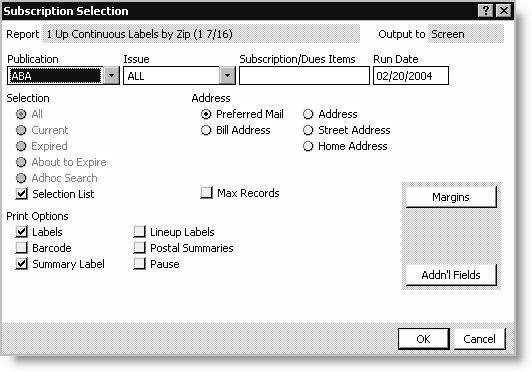Select the Current selection radio button

[x=21, y=130]
